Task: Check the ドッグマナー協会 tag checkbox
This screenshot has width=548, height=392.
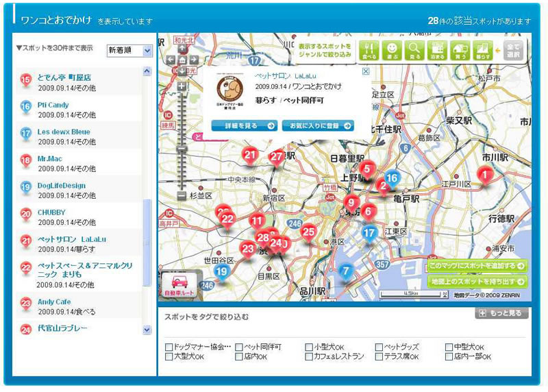Action: 169,347
